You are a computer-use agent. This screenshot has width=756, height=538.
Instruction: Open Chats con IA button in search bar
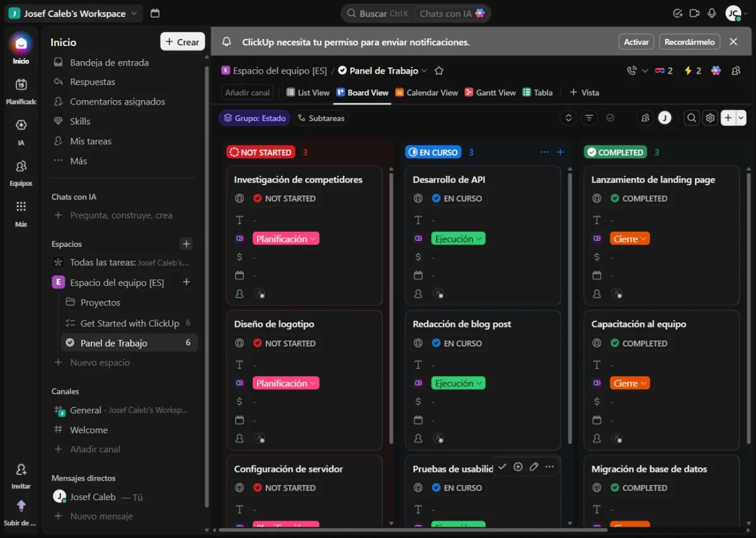452,13
